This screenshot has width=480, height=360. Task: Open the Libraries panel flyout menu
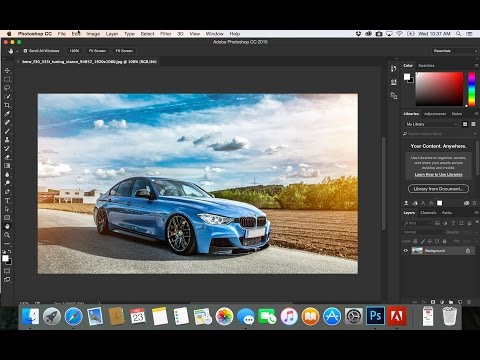pyautogui.click(x=476, y=114)
